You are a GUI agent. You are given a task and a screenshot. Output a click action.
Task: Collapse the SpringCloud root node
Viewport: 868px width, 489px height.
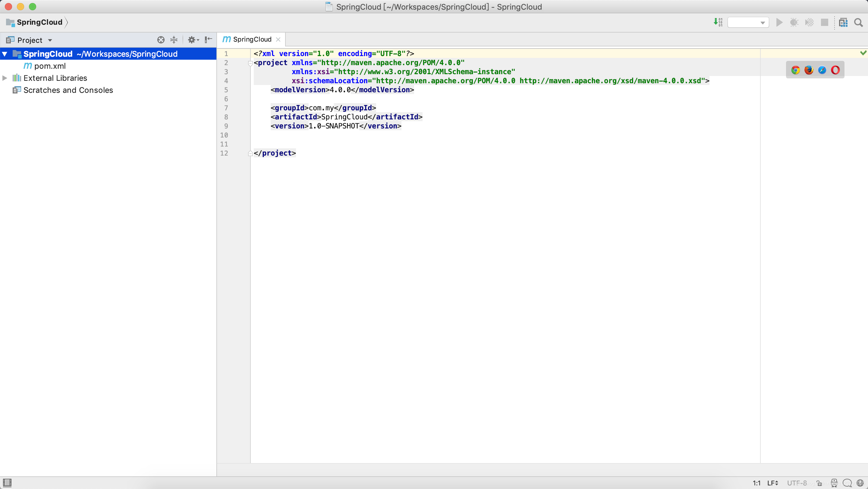pyautogui.click(x=5, y=54)
